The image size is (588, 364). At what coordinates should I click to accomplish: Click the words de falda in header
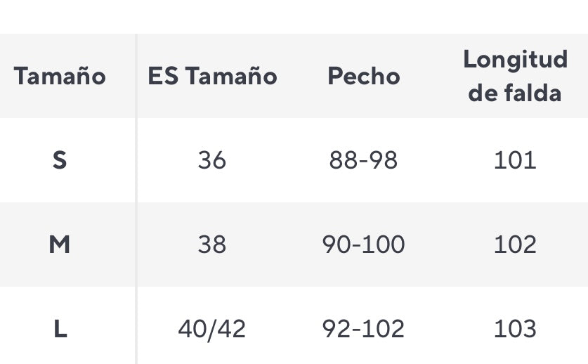point(515,93)
